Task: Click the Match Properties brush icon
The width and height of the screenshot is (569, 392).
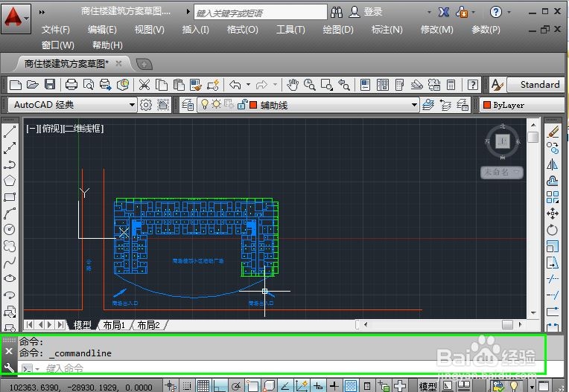Action: (196, 85)
